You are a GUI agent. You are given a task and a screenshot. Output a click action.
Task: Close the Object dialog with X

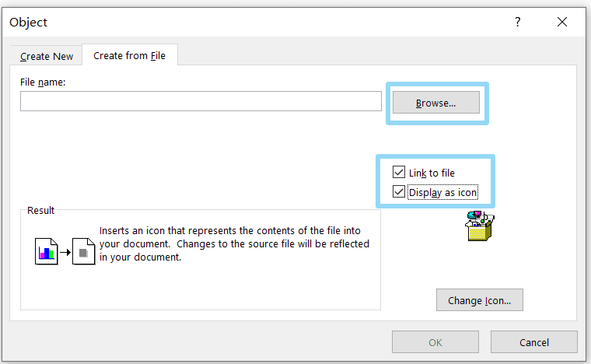point(562,22)
